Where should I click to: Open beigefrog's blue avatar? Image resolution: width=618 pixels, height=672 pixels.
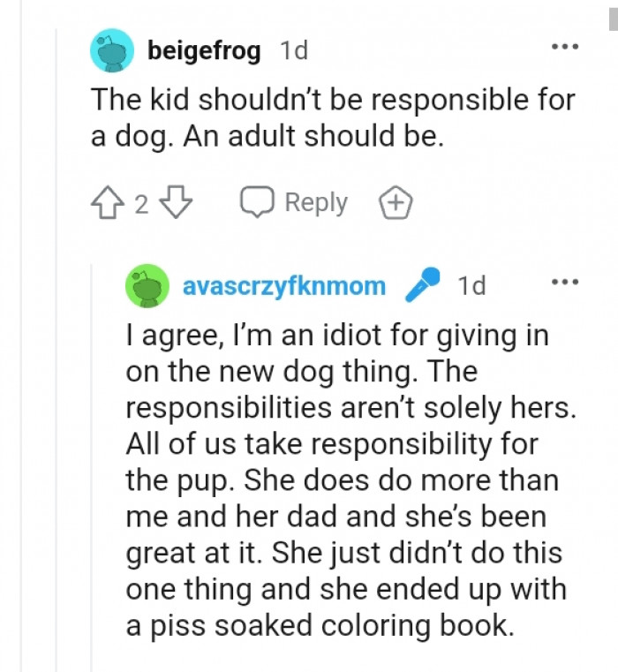pyautogui.click(x=112, y=51)
